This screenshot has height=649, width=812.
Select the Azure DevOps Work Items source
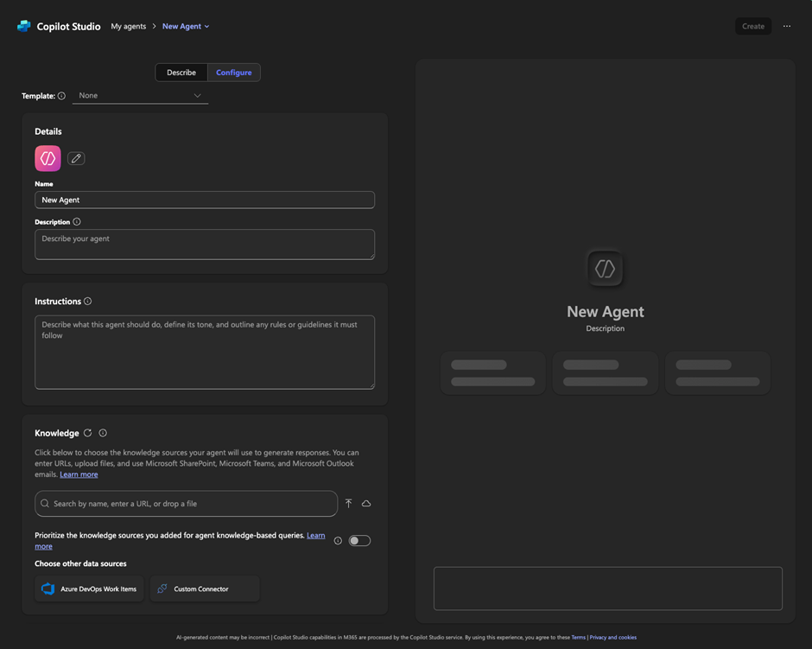tap(90, 589)
